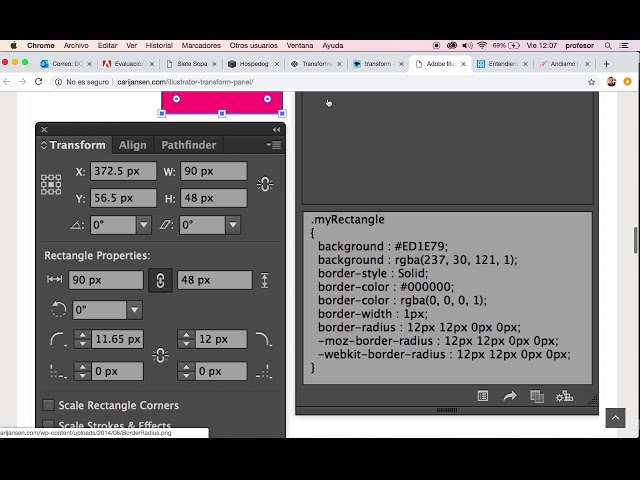640x480 pixels.
Task: Switch to the Correo browser tab
Action: point(64,64)
